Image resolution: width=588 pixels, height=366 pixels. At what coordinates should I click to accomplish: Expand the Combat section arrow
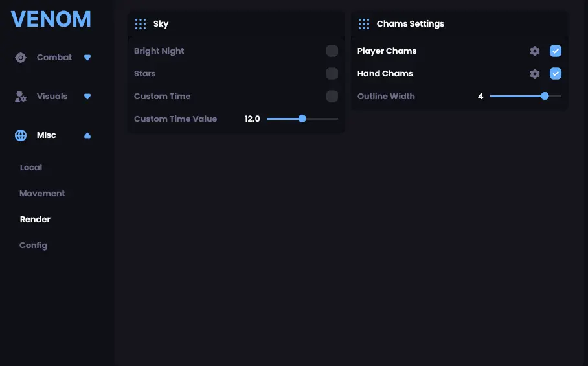[x=87, y=58]
